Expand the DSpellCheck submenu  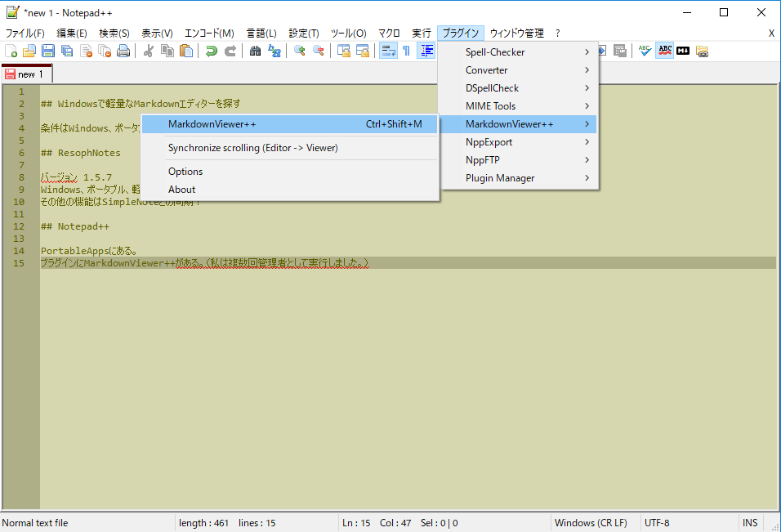point(518,87)
